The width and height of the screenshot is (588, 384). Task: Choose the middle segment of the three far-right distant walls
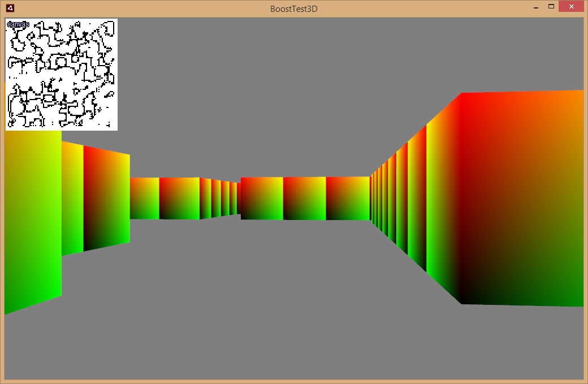[x=305, y=199]
